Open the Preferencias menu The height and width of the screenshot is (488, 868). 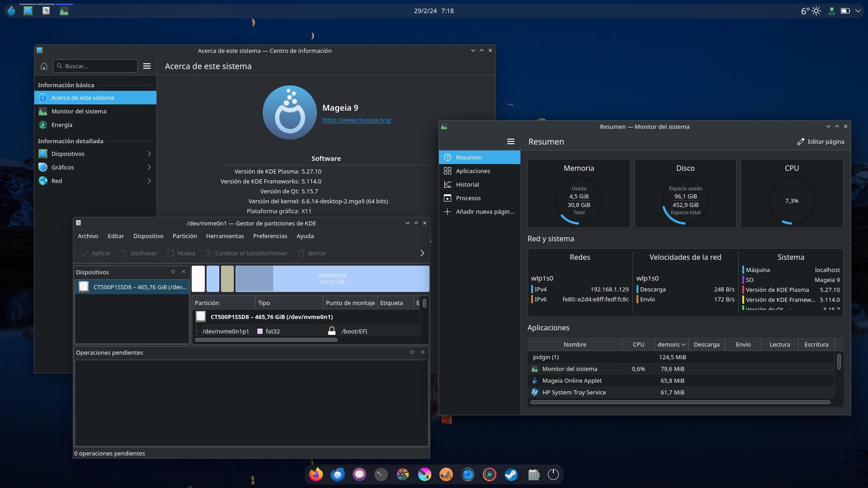[270, 236]
